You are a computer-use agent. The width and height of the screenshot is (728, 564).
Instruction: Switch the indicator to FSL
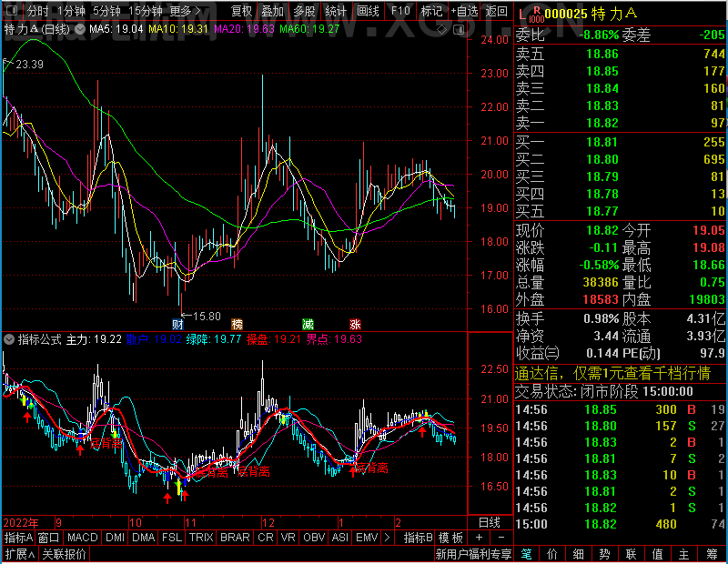coord(172,538)
